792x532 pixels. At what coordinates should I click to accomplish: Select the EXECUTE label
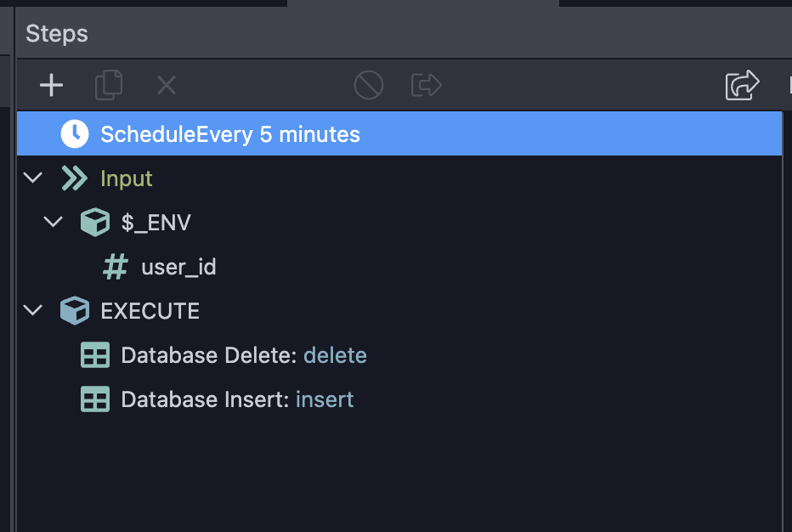coord(150,311)
